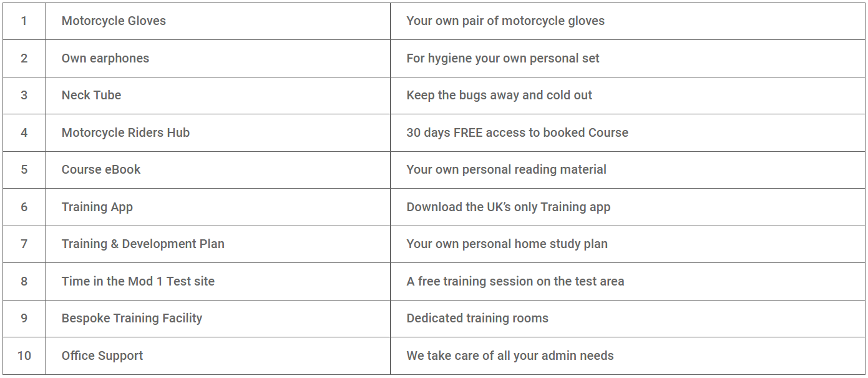Click the Motorcycle Gloves item name
Viewport: 868px width, 378px height.
114,21
